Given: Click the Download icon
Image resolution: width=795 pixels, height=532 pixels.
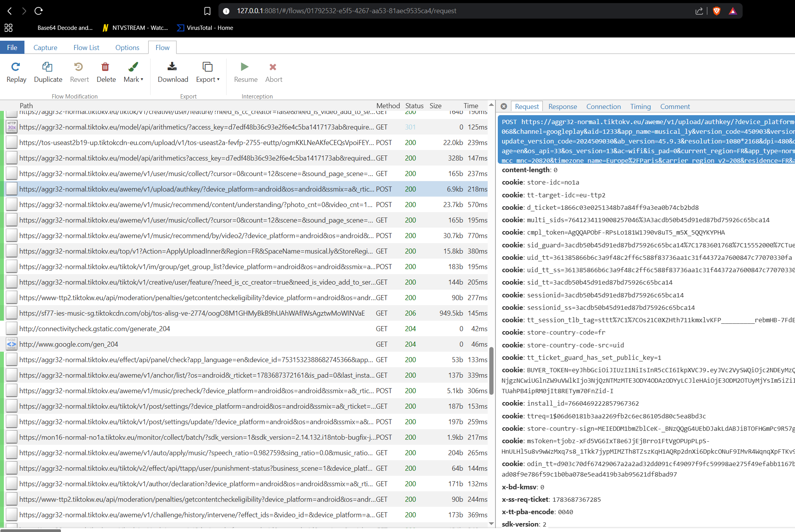Looking at the screenshot, I should tap(172, 67).
